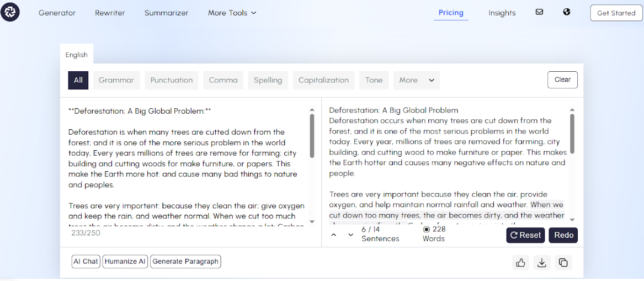Click the download icon
The width and height of the screenshot is (644, 281).
542,263
